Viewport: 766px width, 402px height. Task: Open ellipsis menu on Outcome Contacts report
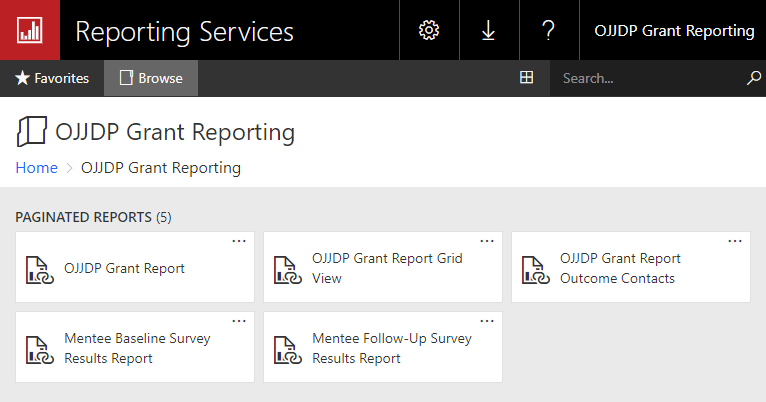click(x=735, y=241)
